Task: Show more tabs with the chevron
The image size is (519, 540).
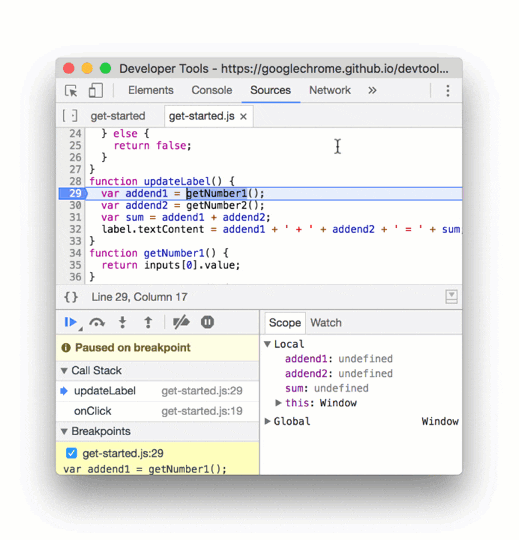Action: click(x=372, y=91)
